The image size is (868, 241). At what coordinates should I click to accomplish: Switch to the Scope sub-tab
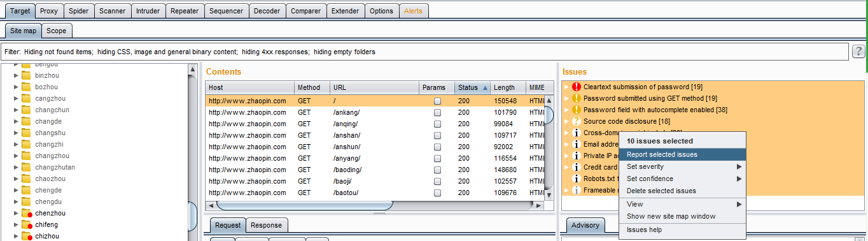[x=57, y=30]
